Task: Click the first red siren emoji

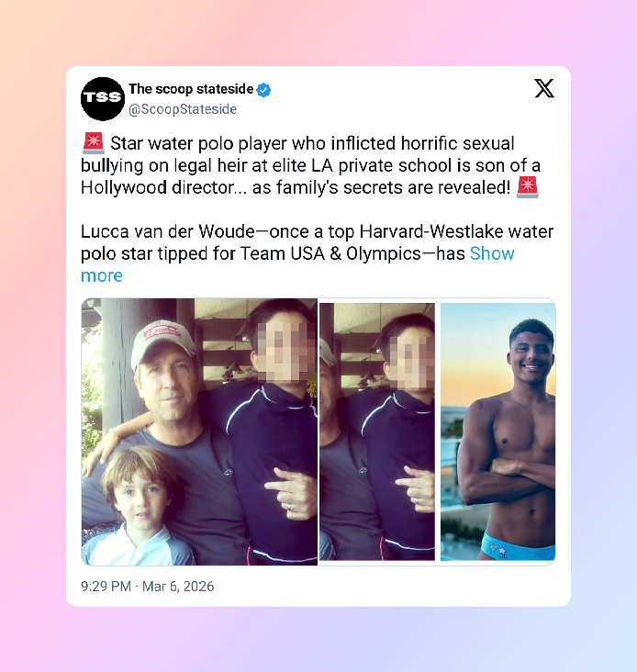Action: [x=94, y=143]
